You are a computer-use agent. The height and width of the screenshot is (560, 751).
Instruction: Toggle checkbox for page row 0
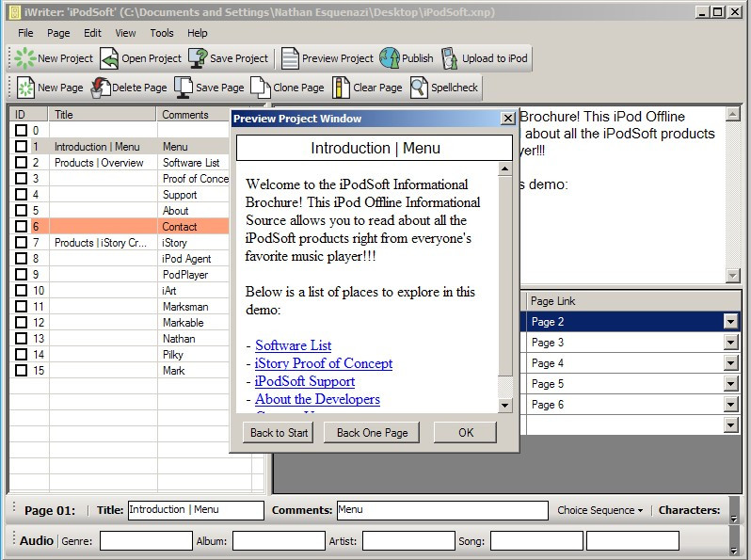point(21,130)
